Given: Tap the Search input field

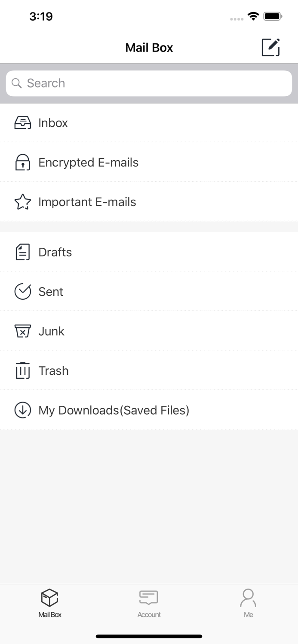Looking at the screenshot, I should point(149,83).
